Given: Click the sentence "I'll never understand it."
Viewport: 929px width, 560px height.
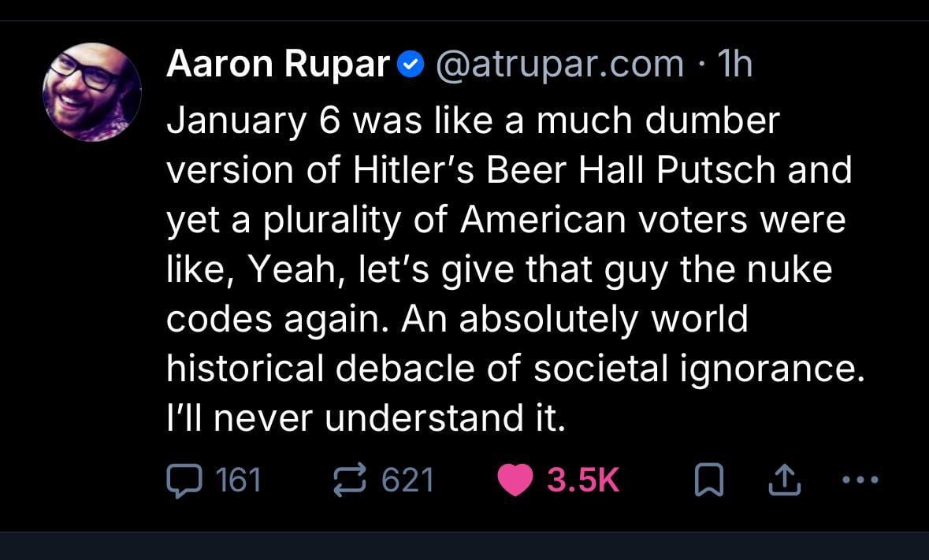Looking at the screenshot, I should point(366,418).
